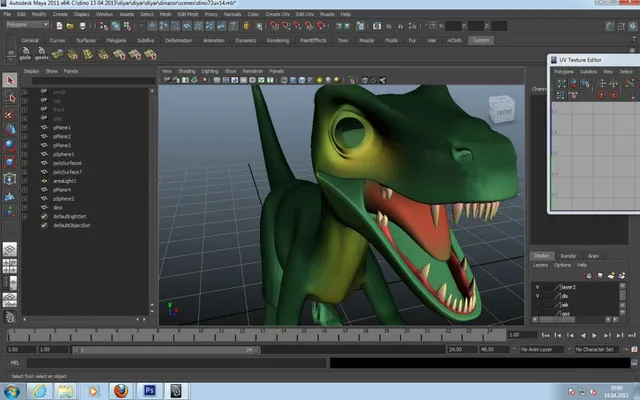Click the wireframe cube icon in viewport toolbar

(284, 80)
